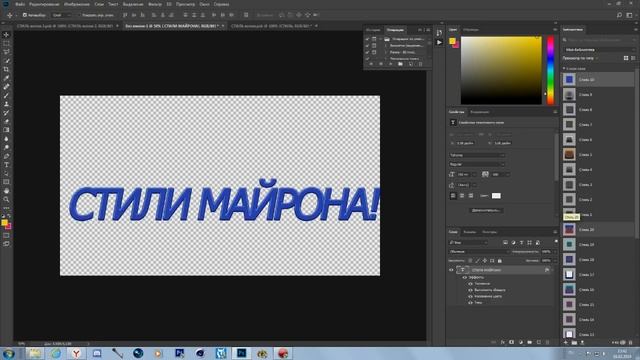Image resolution: width=640 pixels, height=360 pixels.
Task: Toggle first action set checkmark in Операции
Action: coord(367,39)
